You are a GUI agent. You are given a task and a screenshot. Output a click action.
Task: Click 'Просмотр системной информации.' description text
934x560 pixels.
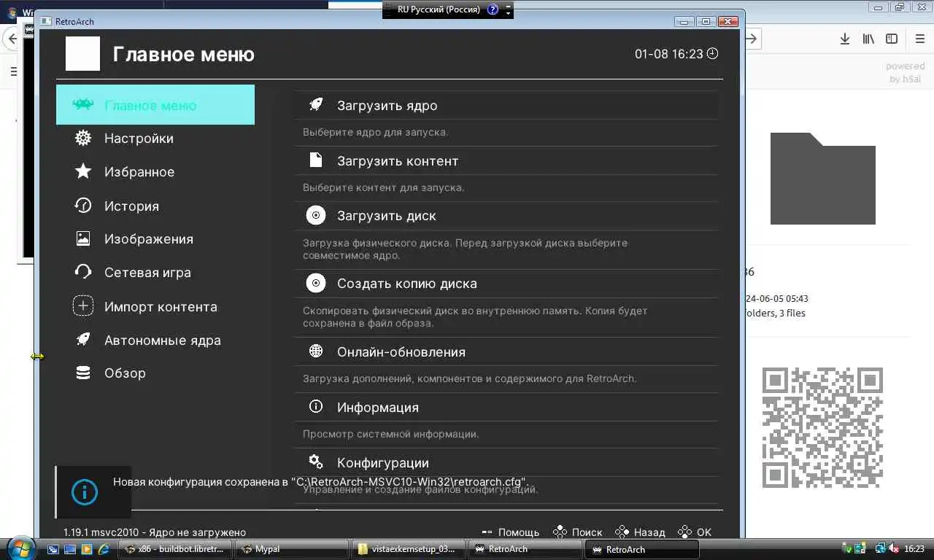tap(390, 434)
